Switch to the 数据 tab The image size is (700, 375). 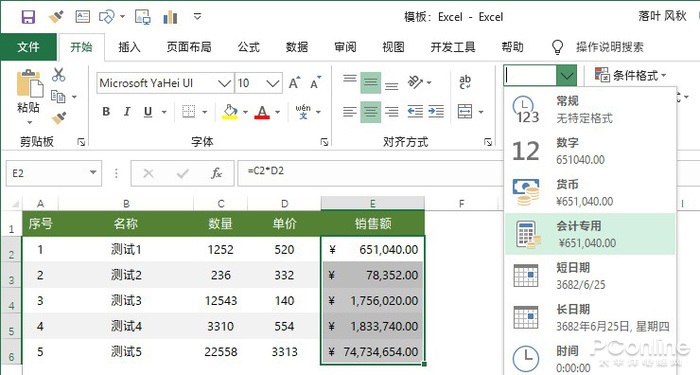(x=297, y=47)
